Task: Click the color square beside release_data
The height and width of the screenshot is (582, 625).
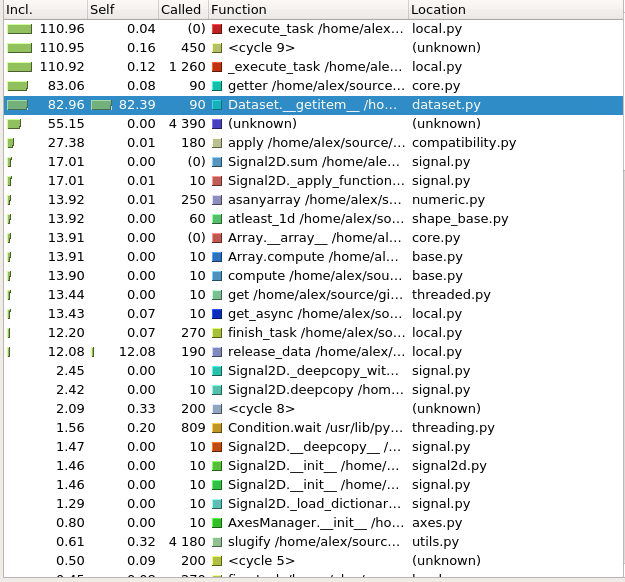Action: click(x=217, y=352)
